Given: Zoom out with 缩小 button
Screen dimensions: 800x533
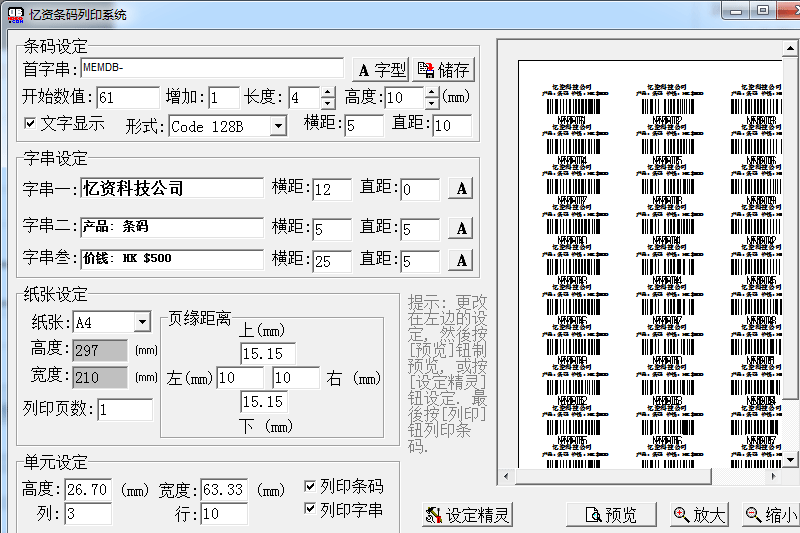Looking at the screenshot, I should pos(771,515).
